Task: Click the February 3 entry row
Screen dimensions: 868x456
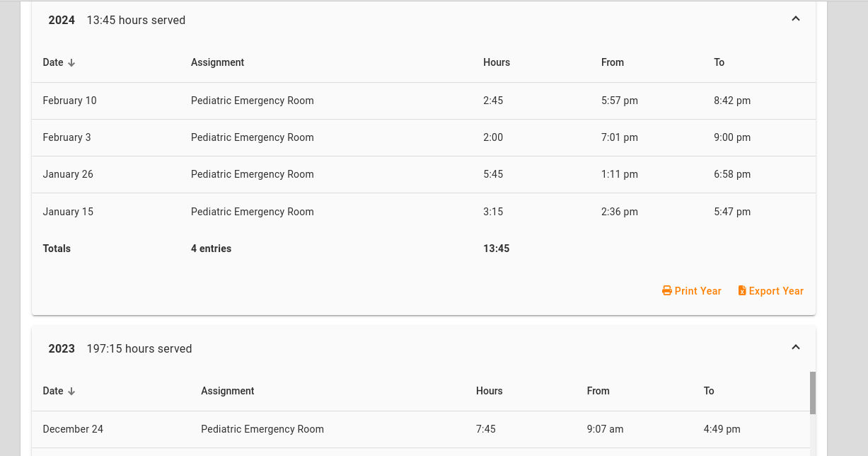Action: point(423,137)
